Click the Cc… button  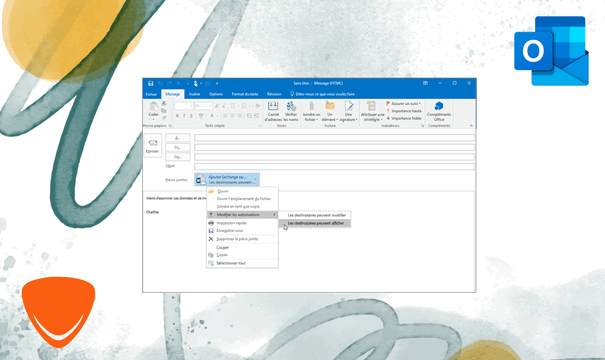click(177, 147)
